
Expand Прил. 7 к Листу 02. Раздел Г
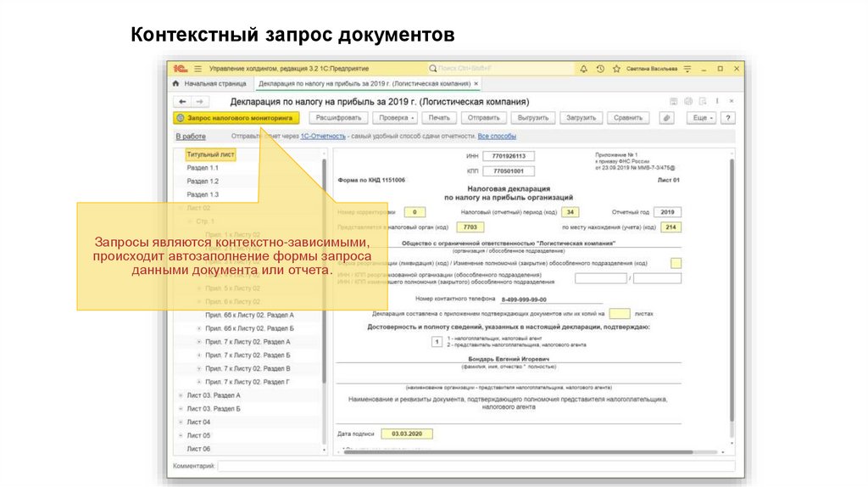199,382
